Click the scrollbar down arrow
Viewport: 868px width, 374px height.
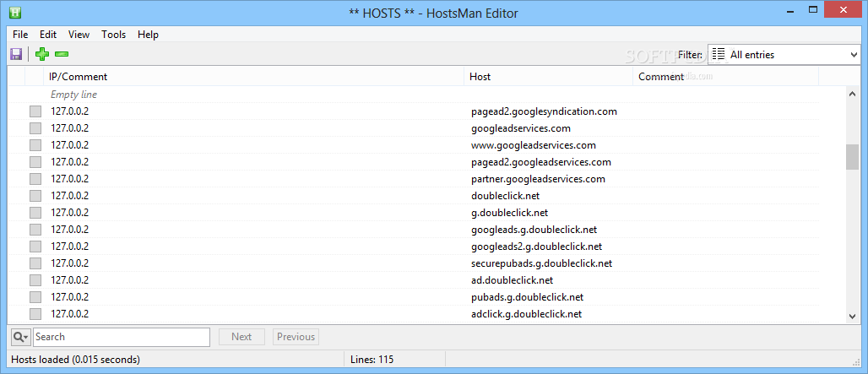[x=852, y=316]
